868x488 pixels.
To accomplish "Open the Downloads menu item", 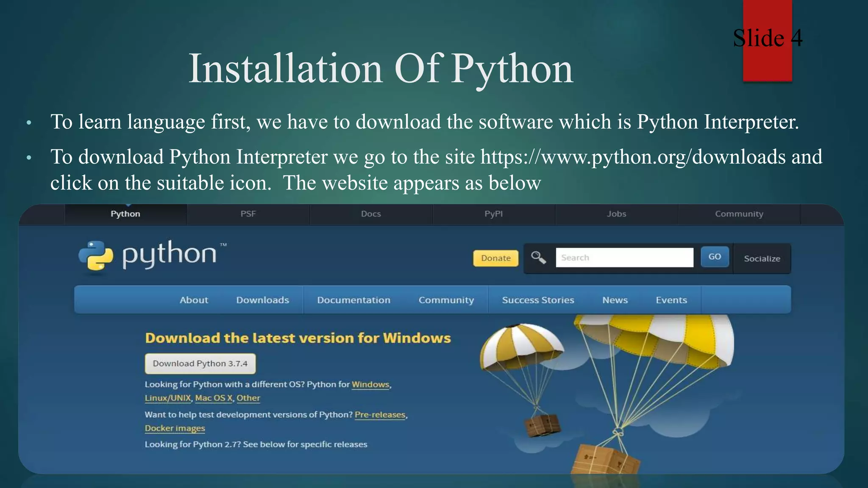I will tap(262, 300).
